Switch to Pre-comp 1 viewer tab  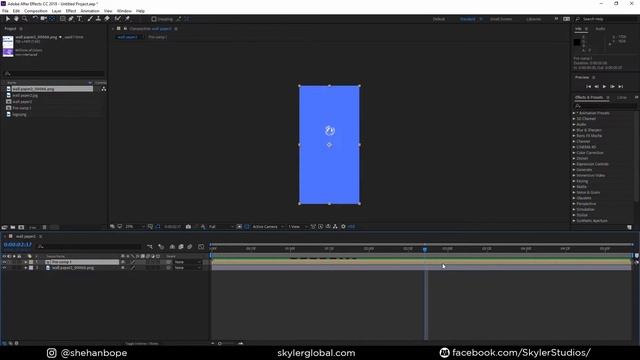click(x=158, y=37)
